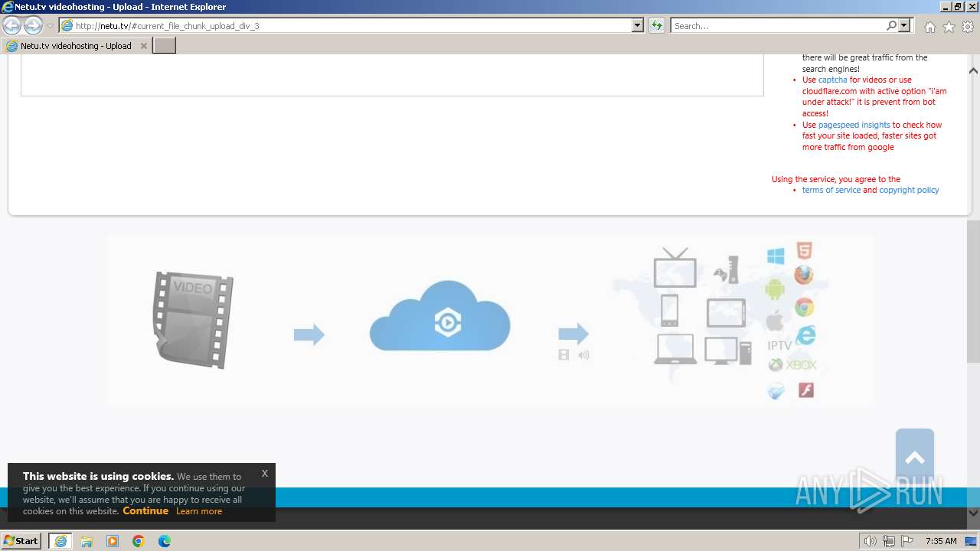Viewport: 980px width, 551px height.
Task: Launch Edge from the taskbar
Action: pyautogui.click(x=165, y=540)
